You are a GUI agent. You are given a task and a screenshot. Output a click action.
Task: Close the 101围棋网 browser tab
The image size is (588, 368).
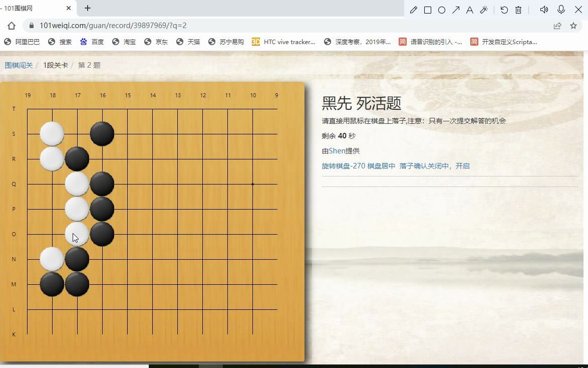point(68,8)
